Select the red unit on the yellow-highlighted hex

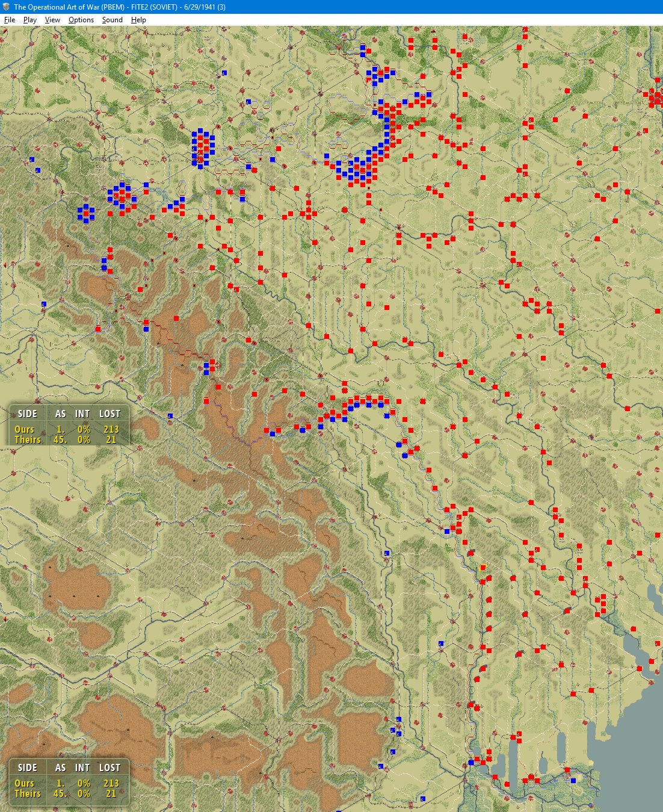coord(483,568)
